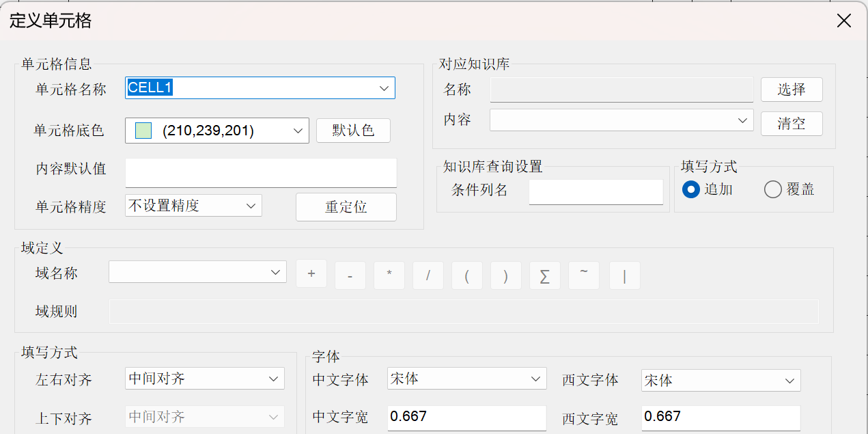Screen dimensions: 868x434
Task: Click the divide slash operator button
Action: pos(428,275)
